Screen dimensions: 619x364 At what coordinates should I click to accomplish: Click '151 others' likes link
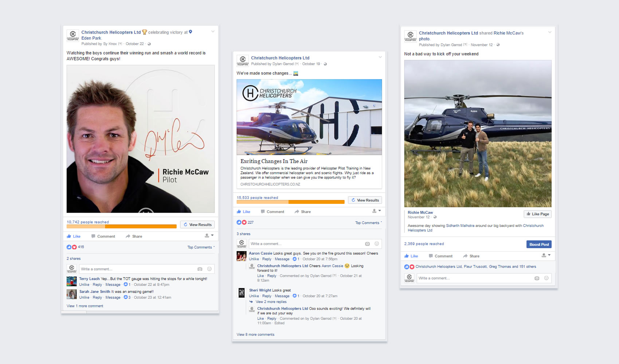pos(528,267)
